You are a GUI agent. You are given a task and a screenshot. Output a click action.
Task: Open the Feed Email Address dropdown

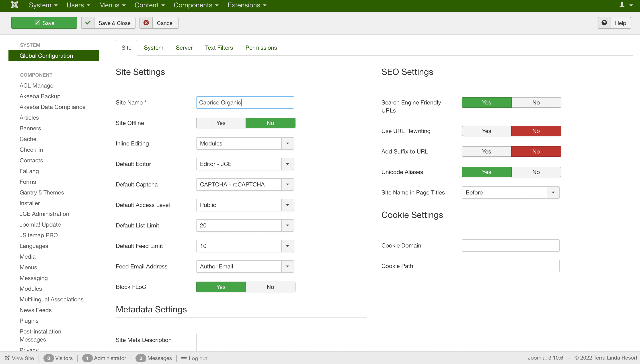point(245,266)
